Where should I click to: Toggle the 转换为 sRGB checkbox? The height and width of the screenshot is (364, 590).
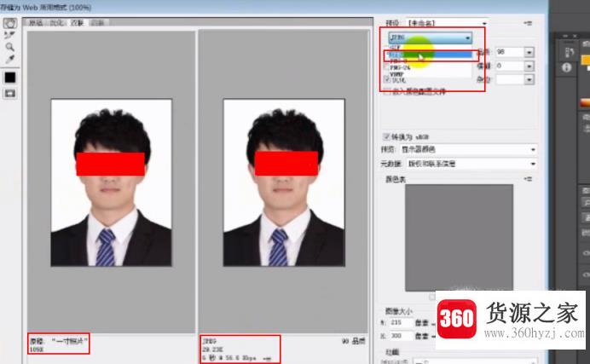point(386,136)
